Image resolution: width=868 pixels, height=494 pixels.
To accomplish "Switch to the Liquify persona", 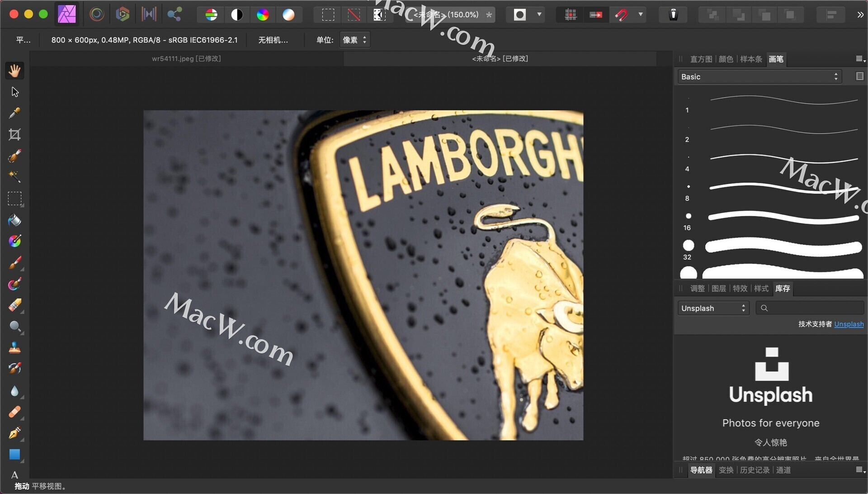I will 96,14.
